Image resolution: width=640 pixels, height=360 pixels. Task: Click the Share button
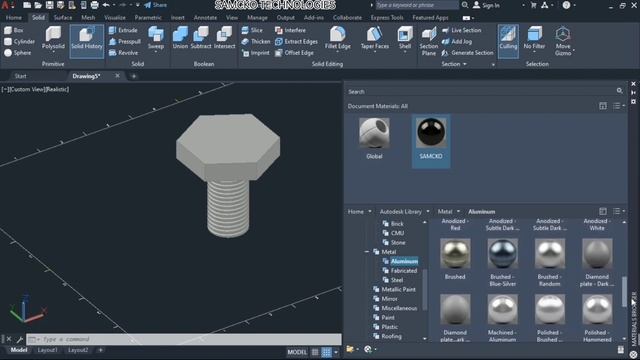155,5
